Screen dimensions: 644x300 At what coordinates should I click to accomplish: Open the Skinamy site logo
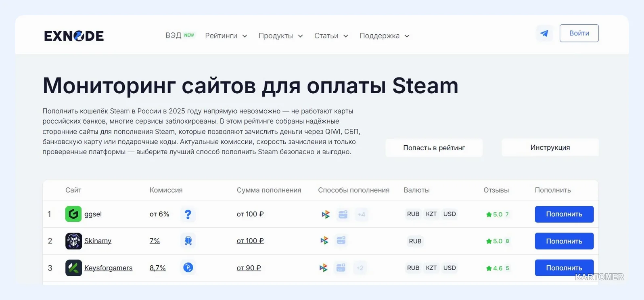click(x=73, y=241)
